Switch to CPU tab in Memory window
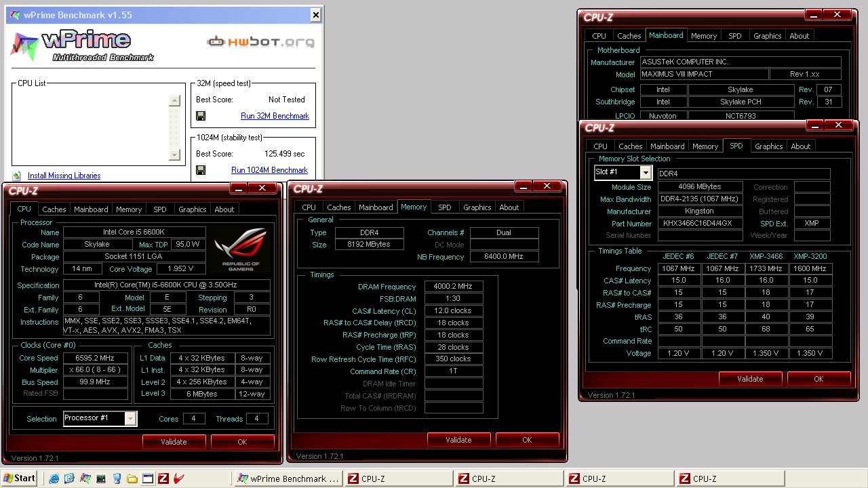 (x=309, y=207)
